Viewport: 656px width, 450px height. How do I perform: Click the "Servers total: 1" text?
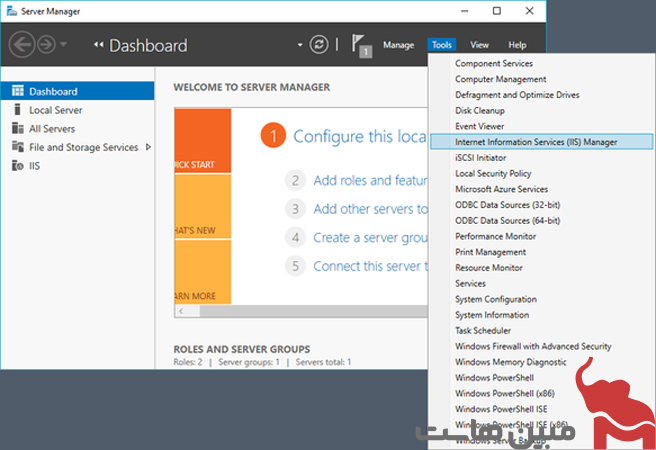tap(323, 362)
